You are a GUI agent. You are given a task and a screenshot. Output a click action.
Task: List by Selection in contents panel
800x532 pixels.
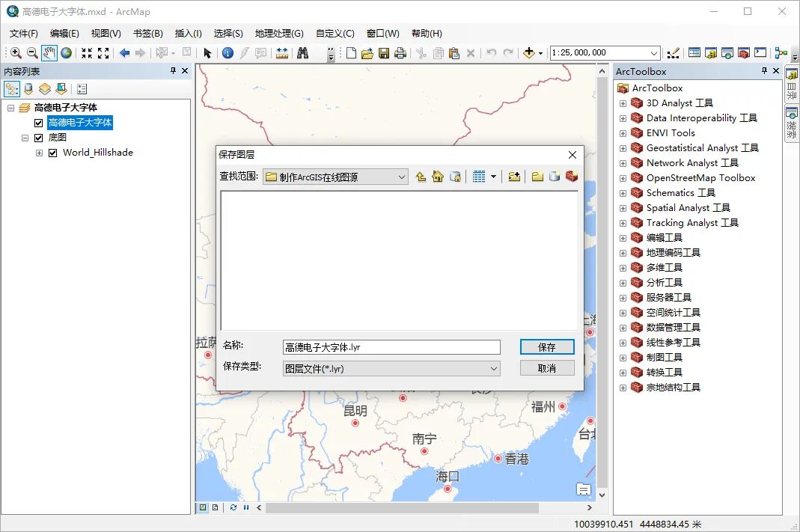pos(61,89)
